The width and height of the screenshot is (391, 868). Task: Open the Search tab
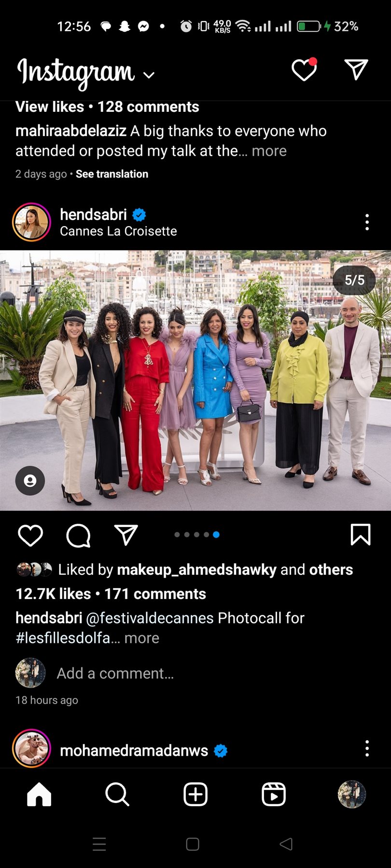[x=117, y=794]
